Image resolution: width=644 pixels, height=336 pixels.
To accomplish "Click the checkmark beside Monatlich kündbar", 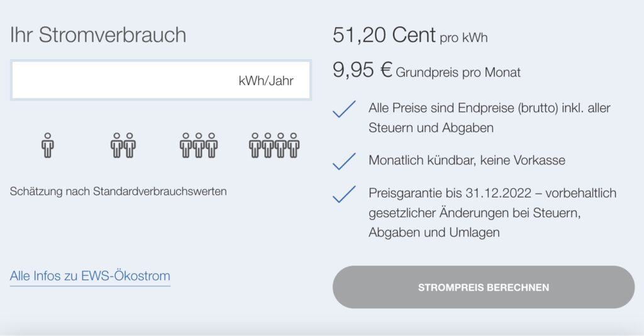I will tap(344, 161).
